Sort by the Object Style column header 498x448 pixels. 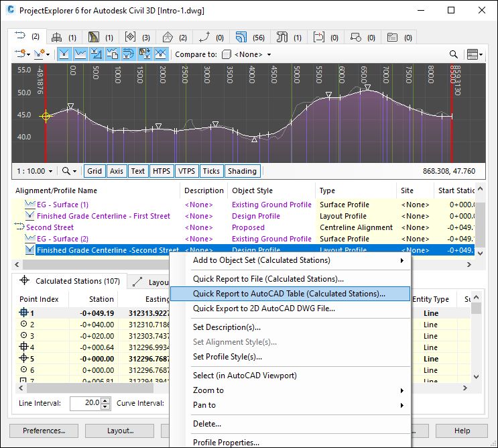(271, 190)
